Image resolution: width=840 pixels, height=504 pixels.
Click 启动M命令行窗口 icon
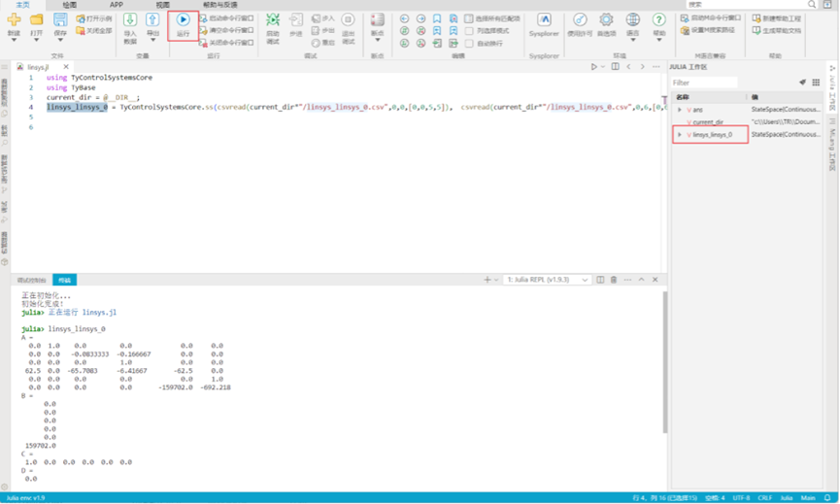tap(685, 18)
